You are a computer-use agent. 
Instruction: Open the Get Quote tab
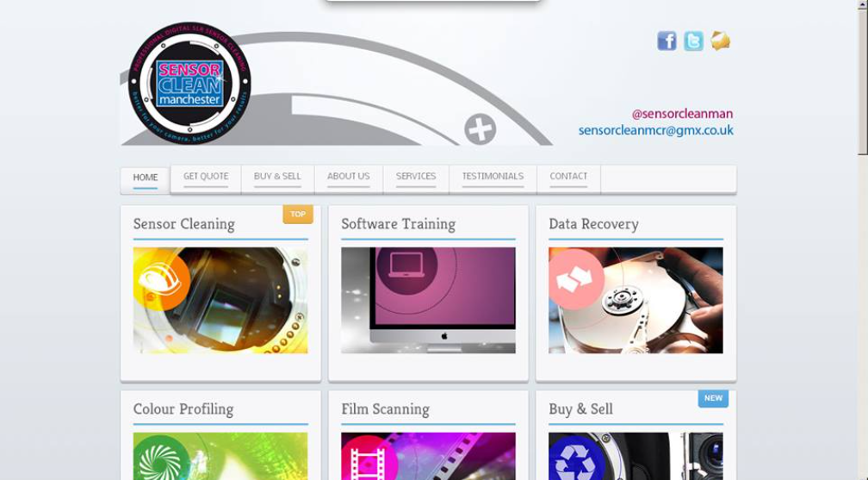pos(206,177)
